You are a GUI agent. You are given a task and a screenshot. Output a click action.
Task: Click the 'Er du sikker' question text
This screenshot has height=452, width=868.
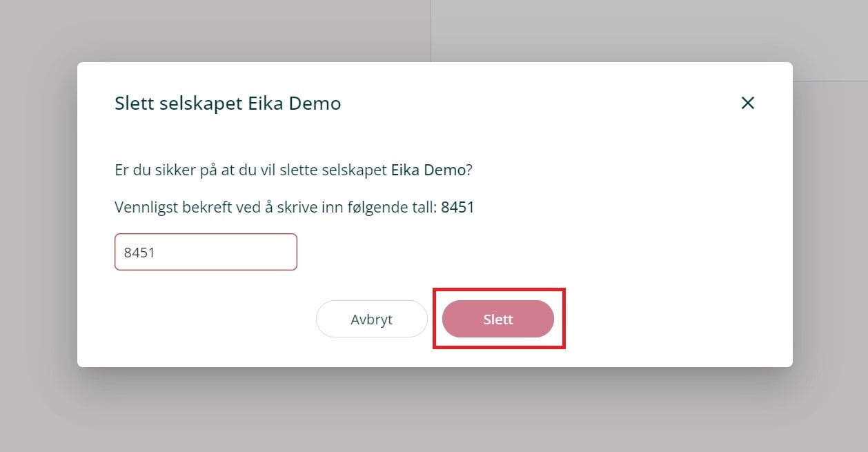(x=250, y=170)
